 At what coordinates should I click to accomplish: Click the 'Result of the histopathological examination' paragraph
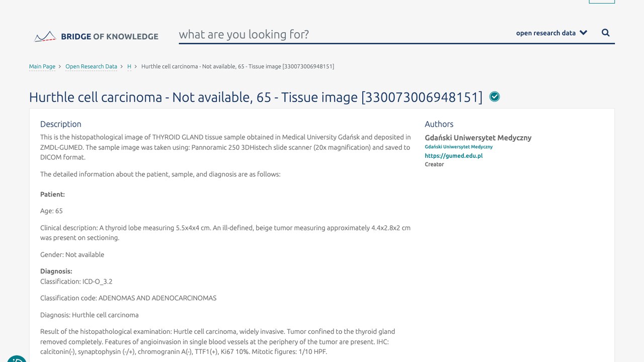pyautogui.click(x=217, y=342)
